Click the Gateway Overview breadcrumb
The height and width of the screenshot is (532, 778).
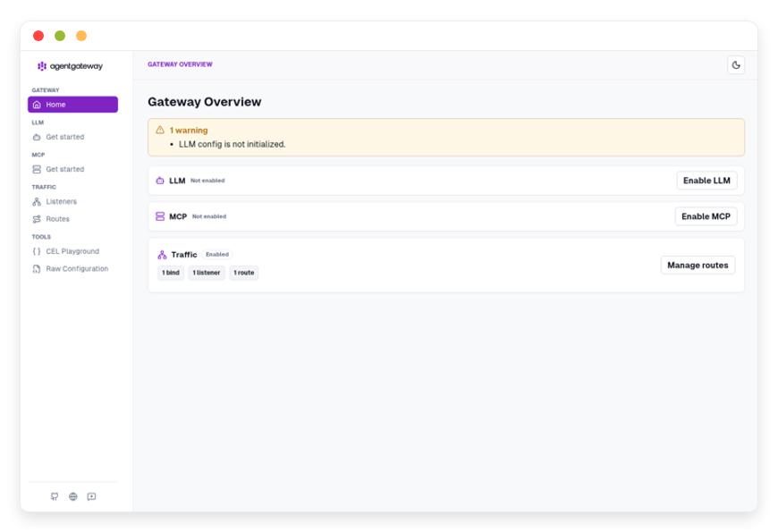point(180,64)
